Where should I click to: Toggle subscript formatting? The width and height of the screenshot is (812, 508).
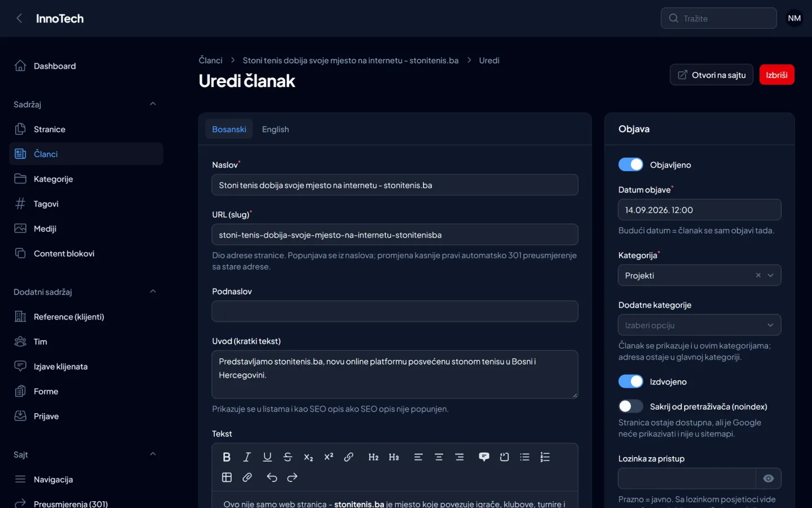[308, 457]
